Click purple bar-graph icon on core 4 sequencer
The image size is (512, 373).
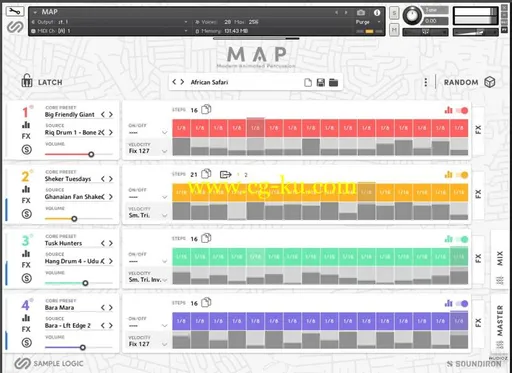(448, 303)
